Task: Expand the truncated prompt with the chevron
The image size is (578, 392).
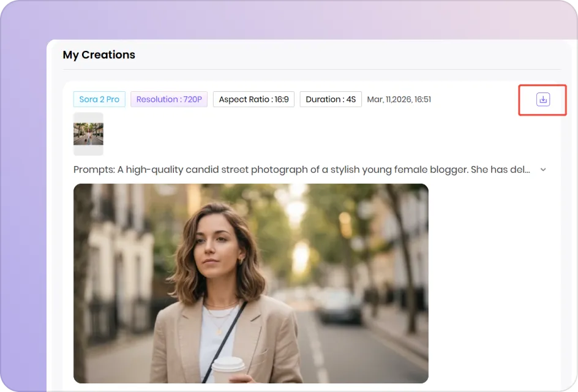Action: tap(543, 170)
